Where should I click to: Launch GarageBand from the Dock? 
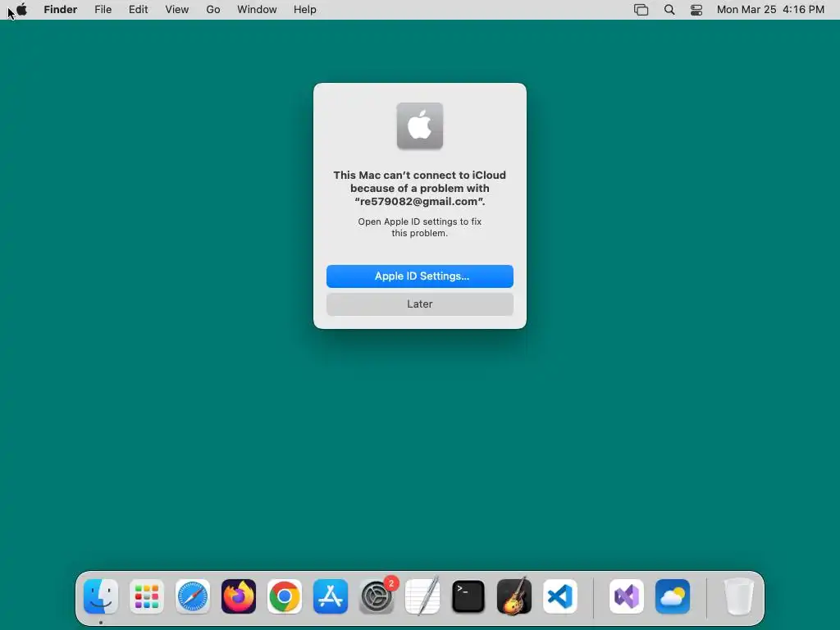click(x=514, y=596)
